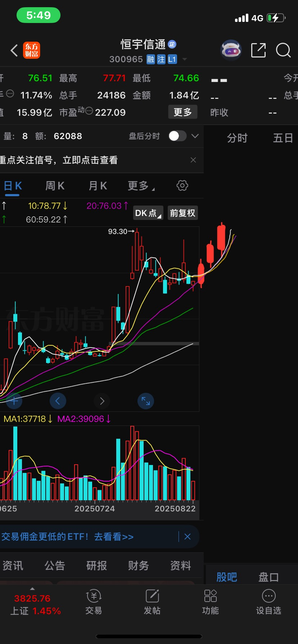Image resolution: width=298 pixels, height=644 pixels.
Task: Open chart settings gear icon
Action: click(x=182, y=185)
